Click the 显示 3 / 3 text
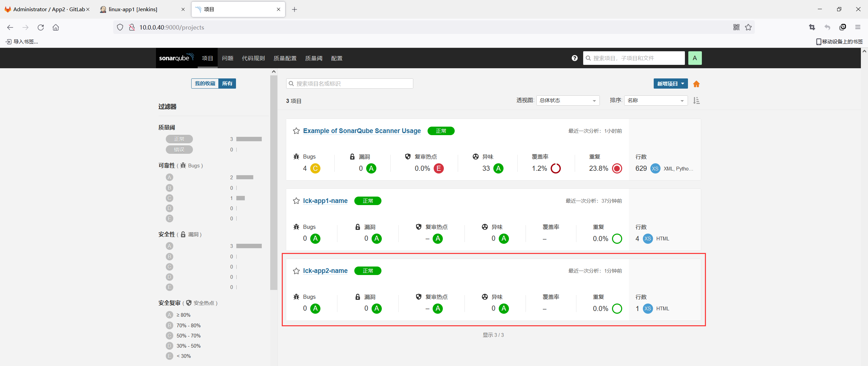 click(493, 335)
